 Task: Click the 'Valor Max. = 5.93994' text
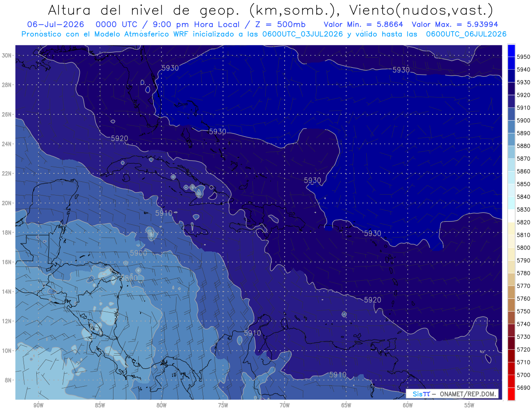[455, 24]
